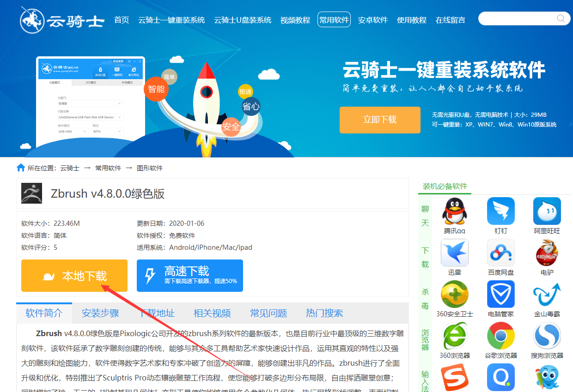Open 安卓软件 in navigation
The image size is (573, 392).
coord(373,20)
